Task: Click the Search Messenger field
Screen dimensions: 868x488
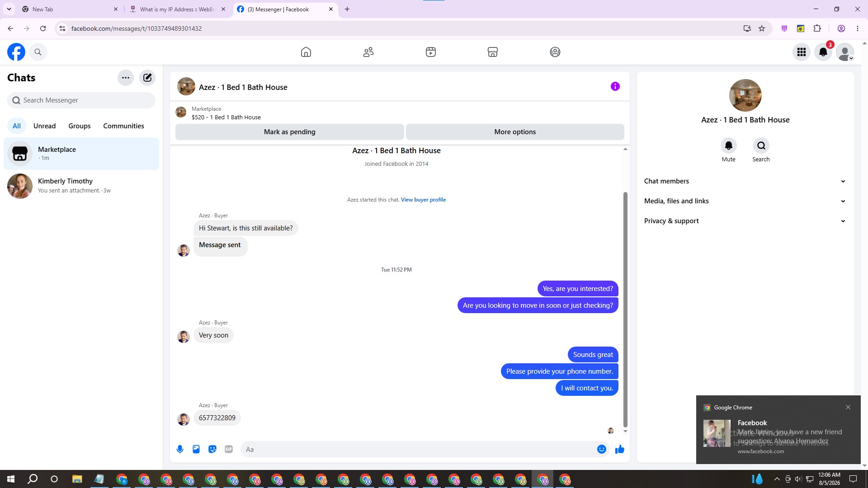Action: click(81, 100)
